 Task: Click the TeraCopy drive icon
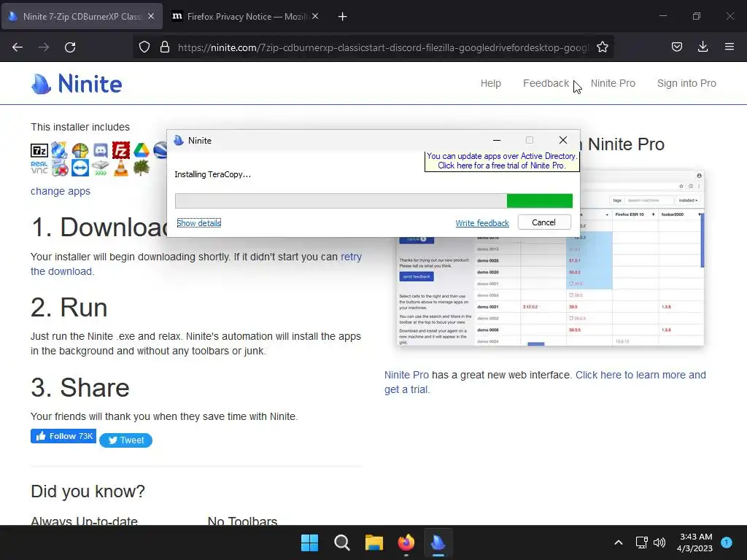point(101,168)
